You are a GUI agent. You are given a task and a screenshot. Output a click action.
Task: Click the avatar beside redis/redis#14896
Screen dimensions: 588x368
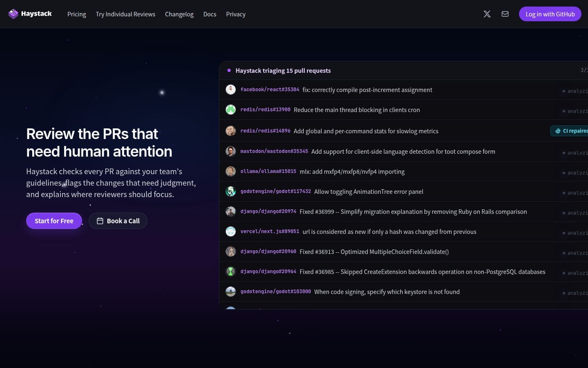tap(231, 131)
